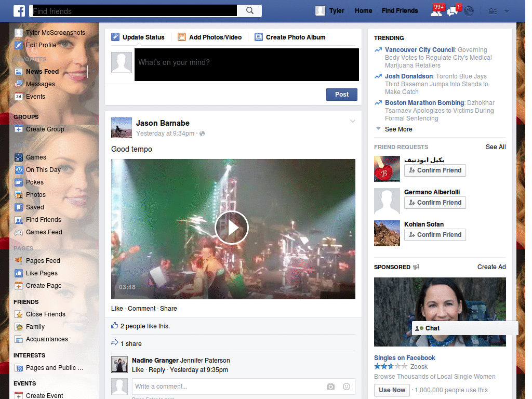The width and height of the screenshot is (532, 399).
Task: Confirm the first Arabic-named friend request
Action: point(435,170)
